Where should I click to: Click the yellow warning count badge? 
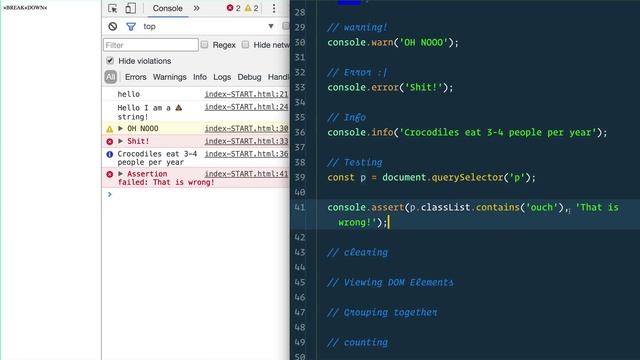(251, 8)
